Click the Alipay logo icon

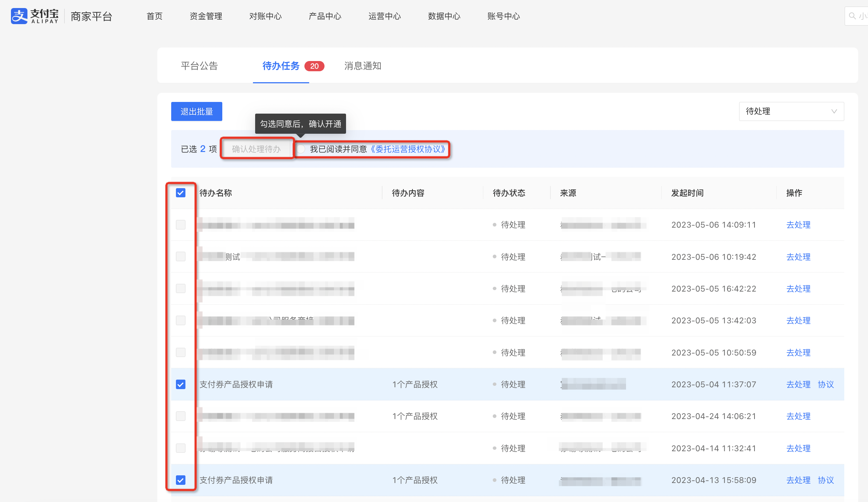(19, 16)
